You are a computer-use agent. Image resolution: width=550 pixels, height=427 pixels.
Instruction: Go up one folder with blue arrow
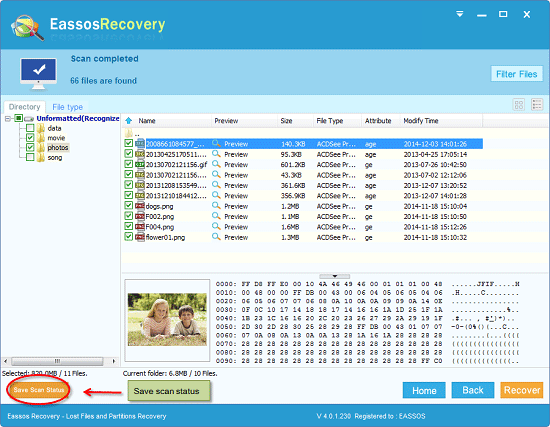pyautogui.click(x=129, y=121)
